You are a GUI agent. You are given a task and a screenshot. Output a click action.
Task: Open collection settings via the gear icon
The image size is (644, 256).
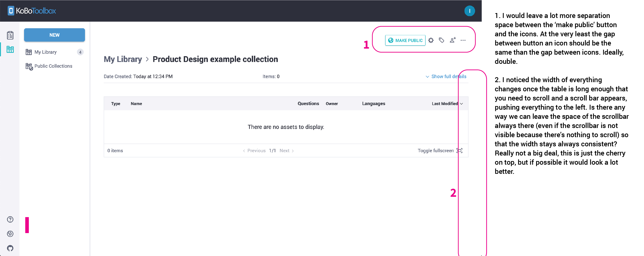pos(431,40)
